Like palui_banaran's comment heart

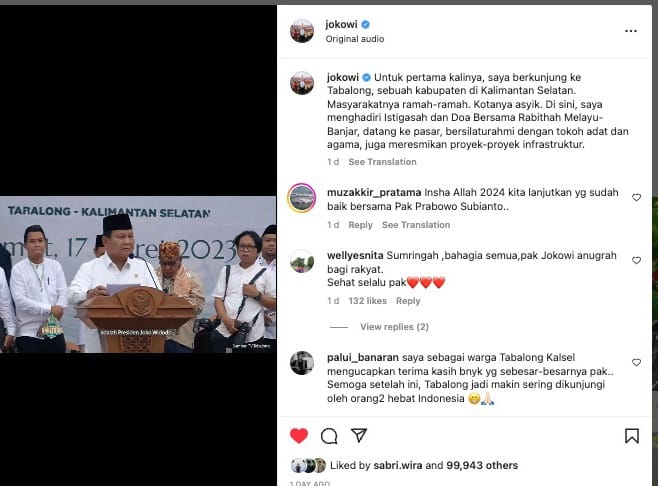[x=637, y=362]
